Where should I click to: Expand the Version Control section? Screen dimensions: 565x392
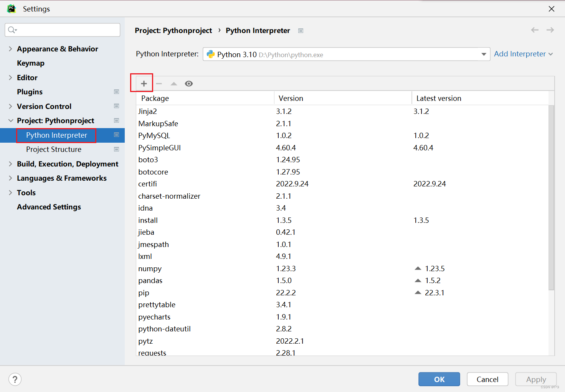10,106
